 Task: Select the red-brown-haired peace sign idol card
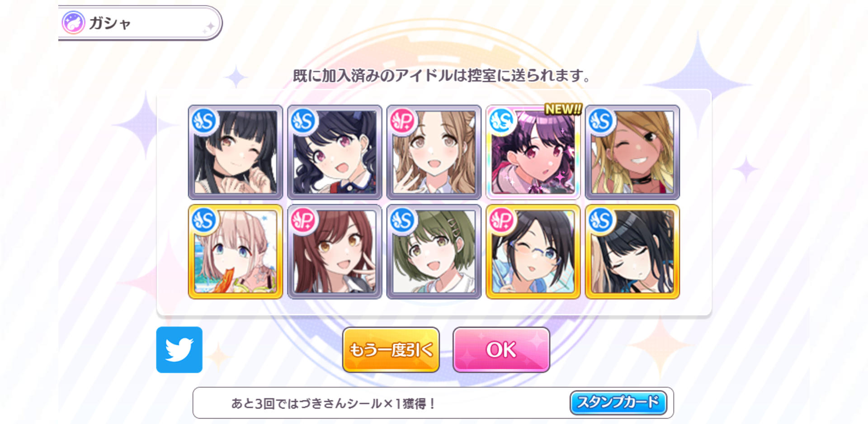[x=335, y=252]
